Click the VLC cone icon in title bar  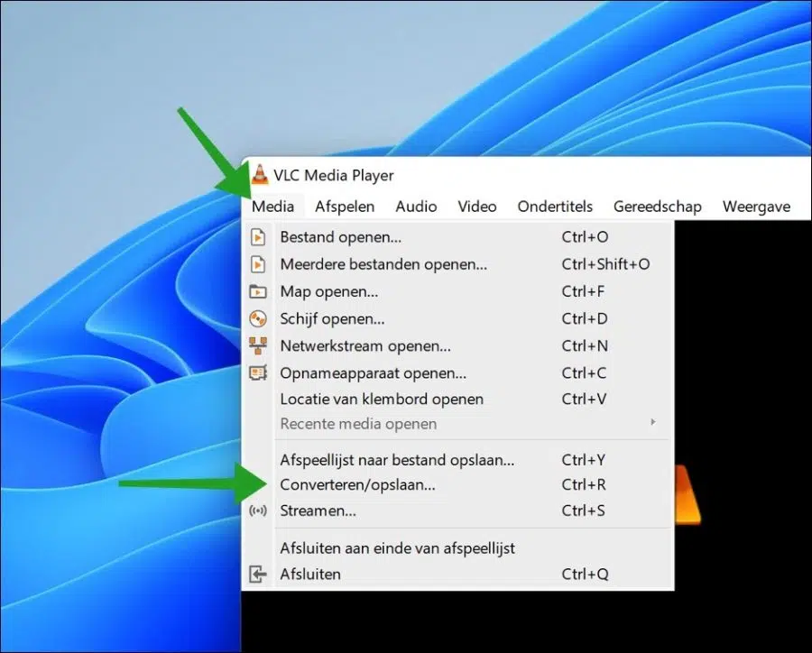coord(260,174)
